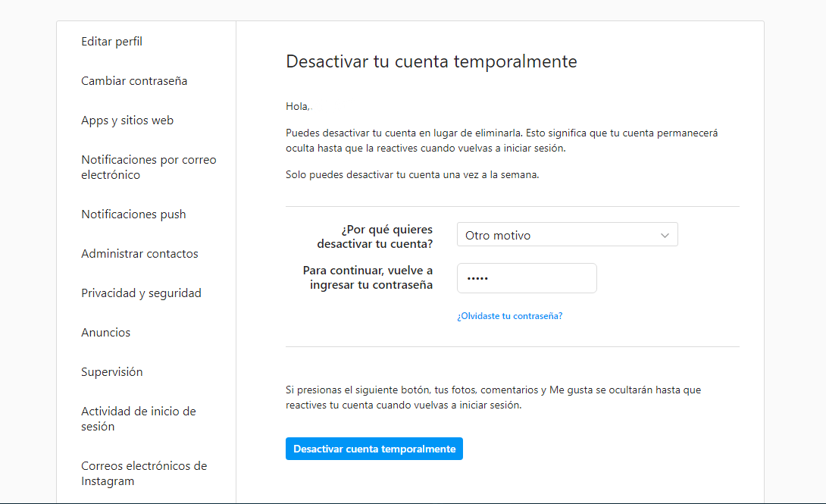The width and height of the screenshot is (826, 504).
Task: Open Correos electrónicos de Instagram section
Action: 144,474
